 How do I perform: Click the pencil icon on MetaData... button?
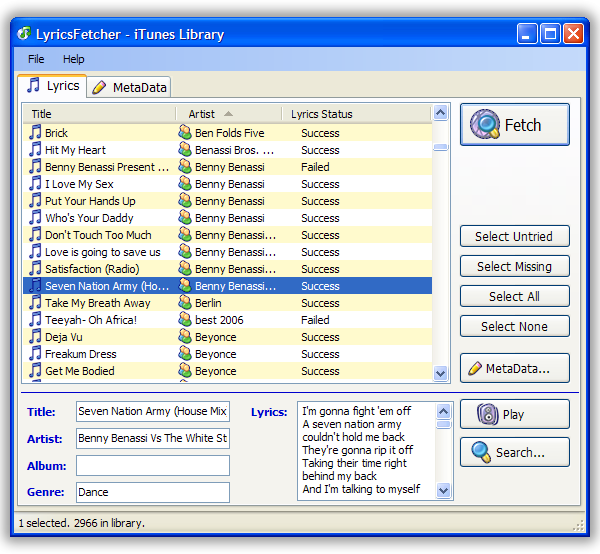[x=475, y=368]
